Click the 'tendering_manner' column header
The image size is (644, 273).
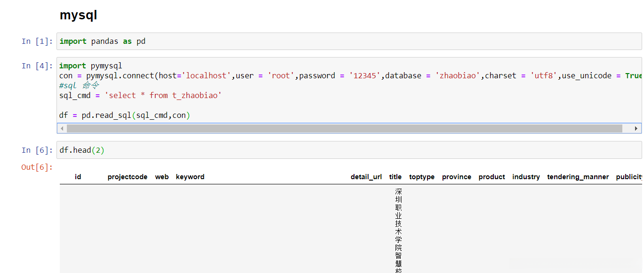578,177
